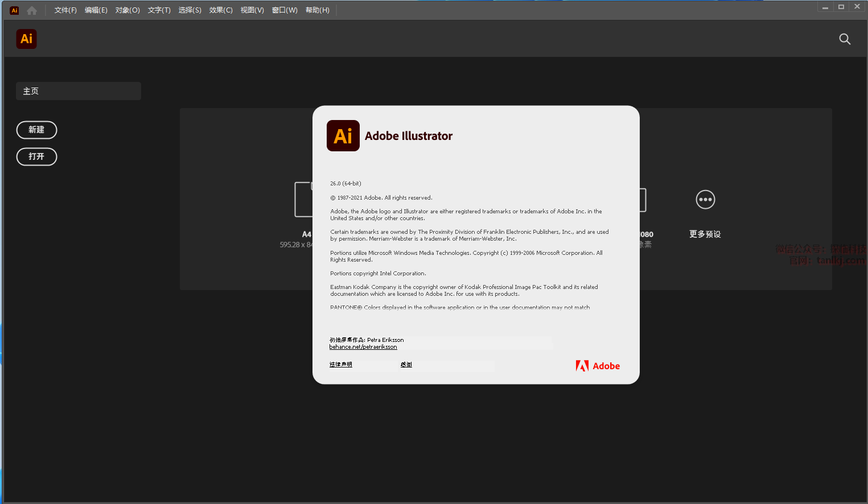Open the 窗口(W) menu
Viewport: 868px width, 504px height.
coord(285,10)
